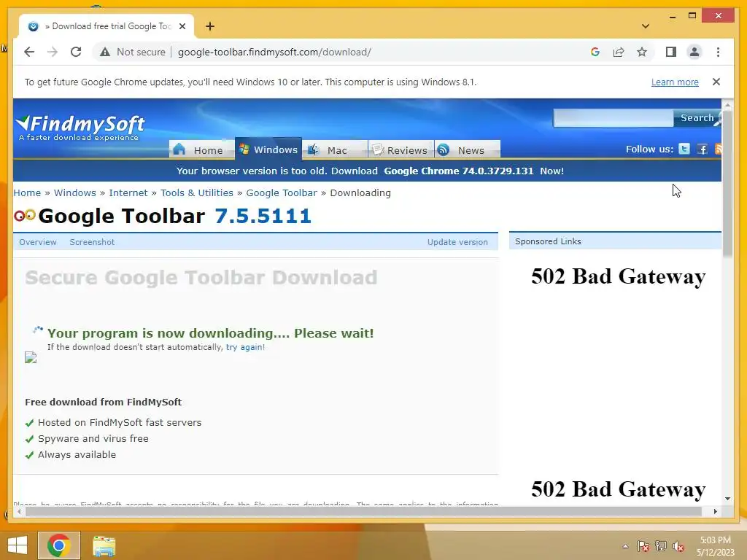Open the Windows navigation tab
Screen dimensions: 747x560
(x=268, y=149)
